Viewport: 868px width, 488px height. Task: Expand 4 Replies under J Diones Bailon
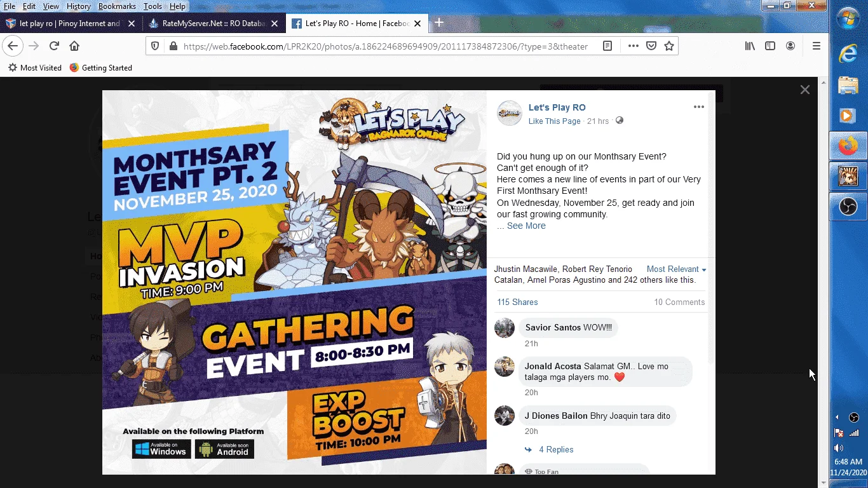[556, 449]
